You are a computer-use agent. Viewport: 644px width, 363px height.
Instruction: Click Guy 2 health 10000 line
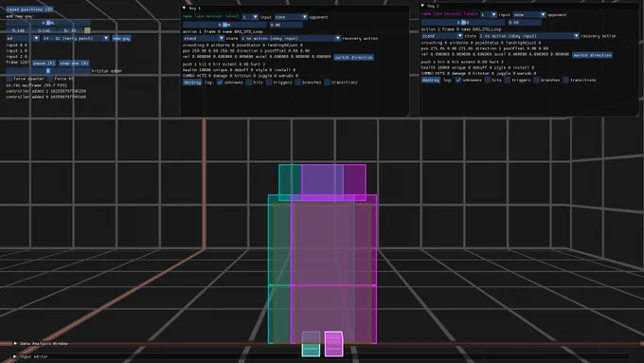[477, 67]
